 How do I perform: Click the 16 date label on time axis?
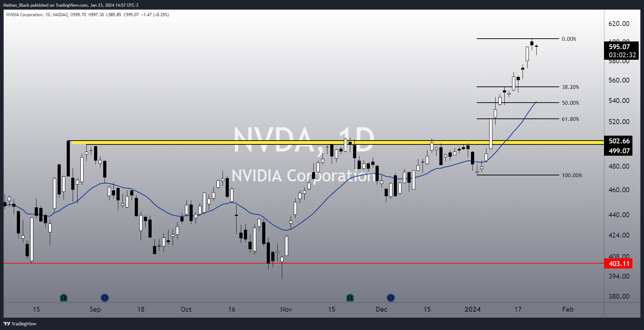[232, 309]
